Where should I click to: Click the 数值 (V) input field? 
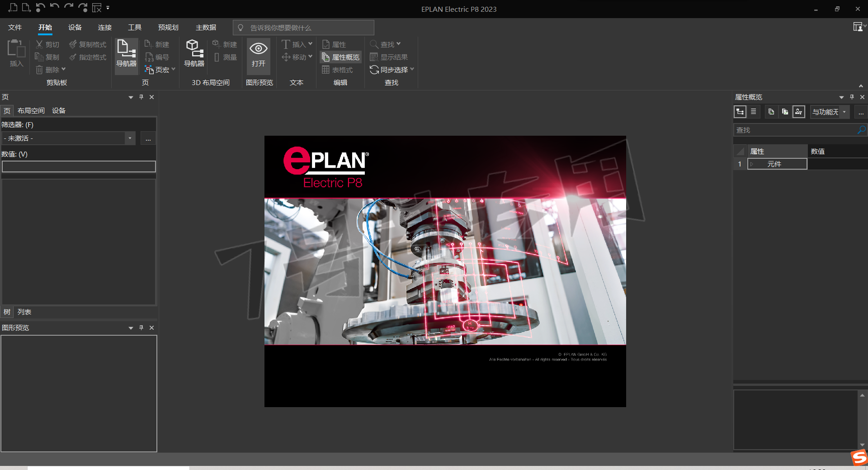point(79,167)
